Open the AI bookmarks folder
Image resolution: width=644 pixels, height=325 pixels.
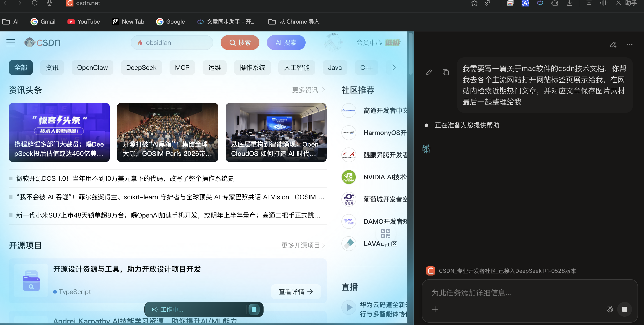10,22
